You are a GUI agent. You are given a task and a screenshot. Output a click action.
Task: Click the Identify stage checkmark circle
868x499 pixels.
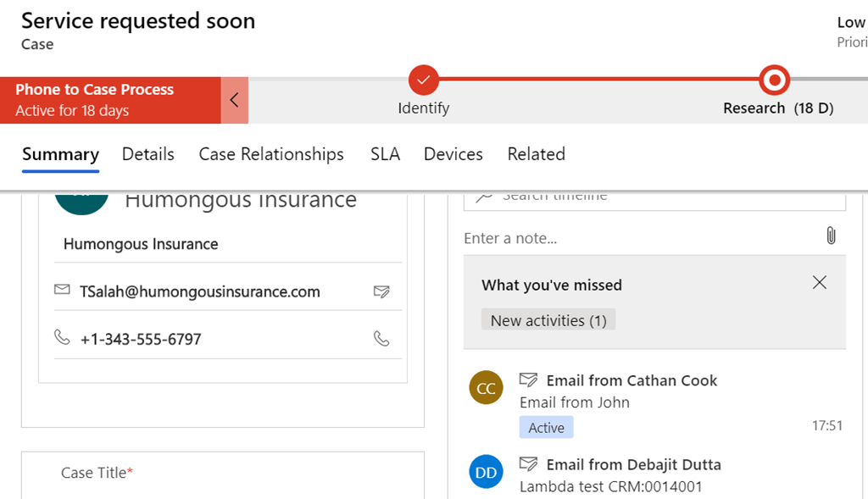coord(424,80)
